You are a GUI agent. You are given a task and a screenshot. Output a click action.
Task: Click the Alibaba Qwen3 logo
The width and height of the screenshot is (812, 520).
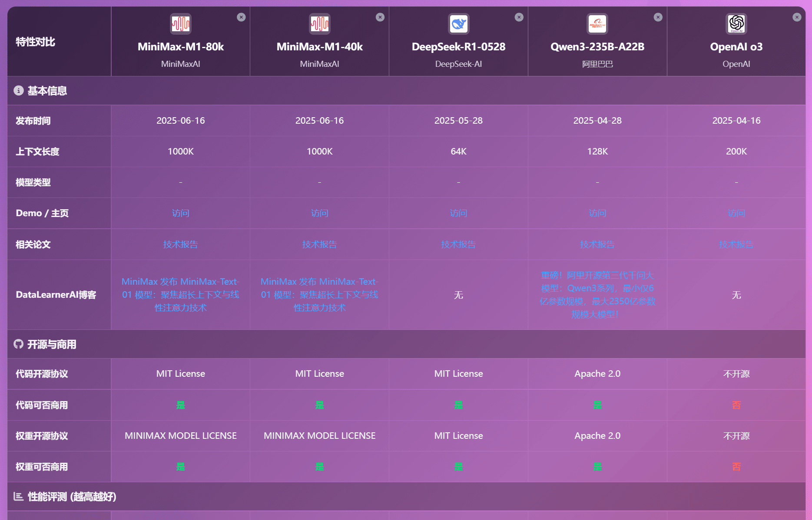(x=597, y=23)
